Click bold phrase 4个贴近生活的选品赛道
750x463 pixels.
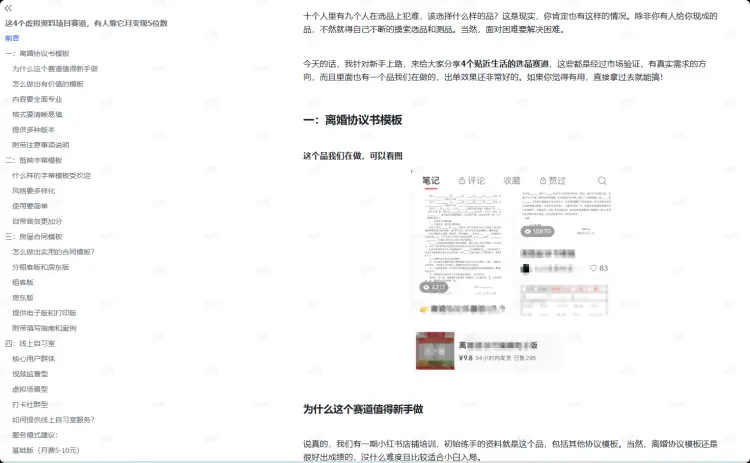pos(505,64)
